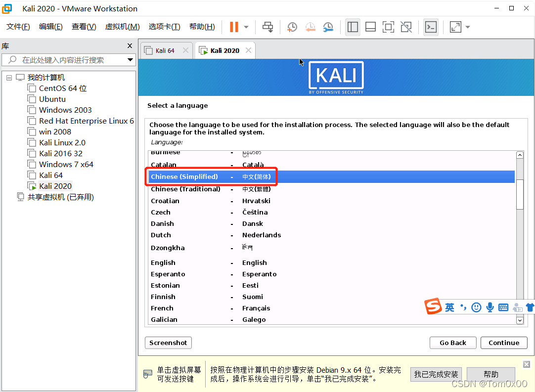Select Croatian language row

[331, 201]
